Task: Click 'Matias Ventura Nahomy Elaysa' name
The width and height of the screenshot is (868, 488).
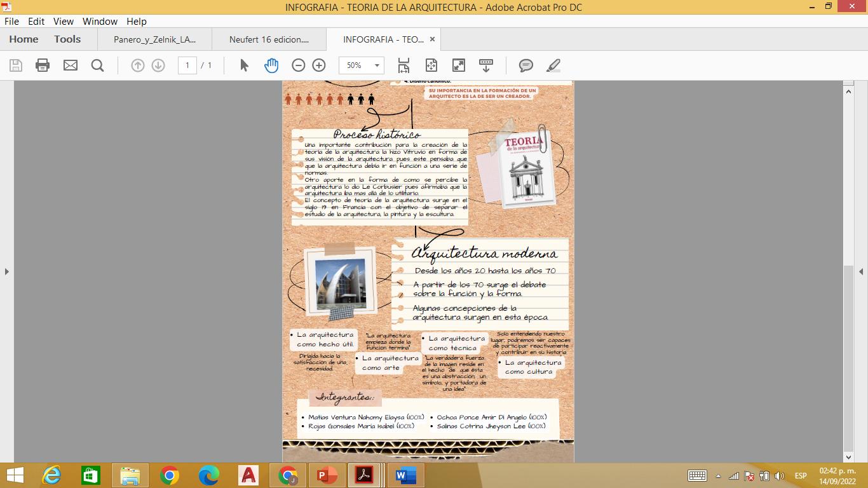Action: [356, 417]
